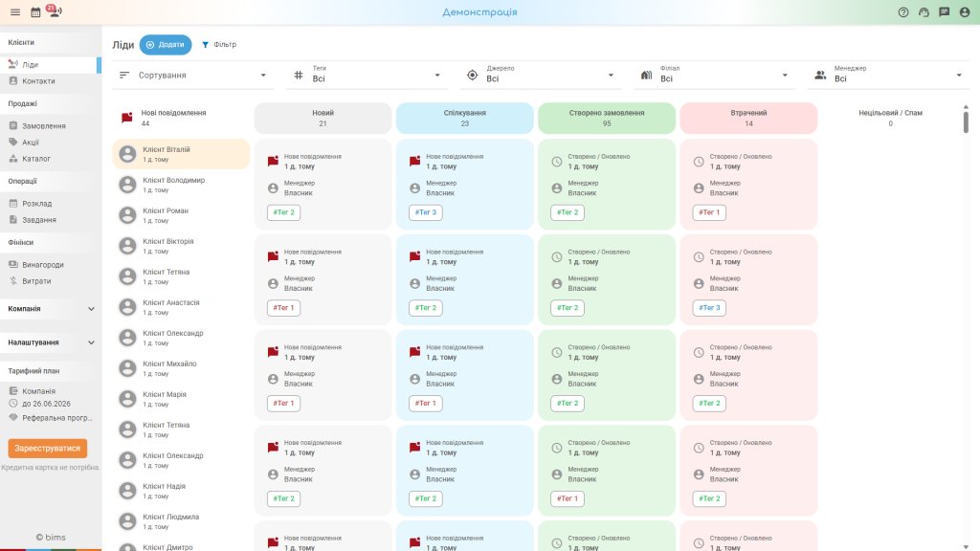980x551 pixels.
Task: Open the Ліди menu item
Action: click(x=49, y=64)
